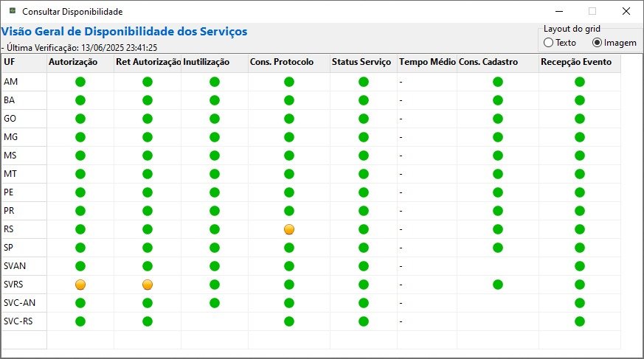Click the green BA Ret Autorização status icon
644x359 pixels.
pos(148,100)
